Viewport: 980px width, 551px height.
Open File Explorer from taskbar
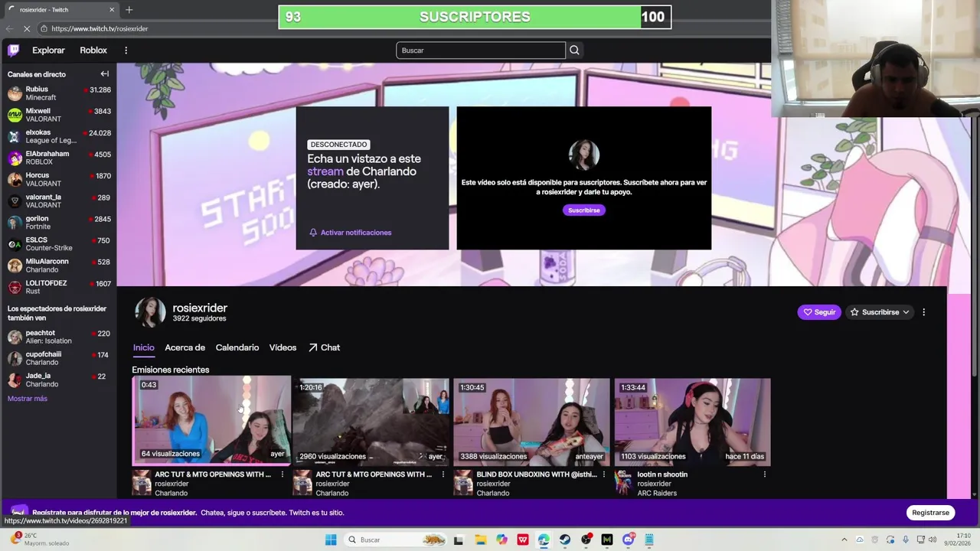480,540
